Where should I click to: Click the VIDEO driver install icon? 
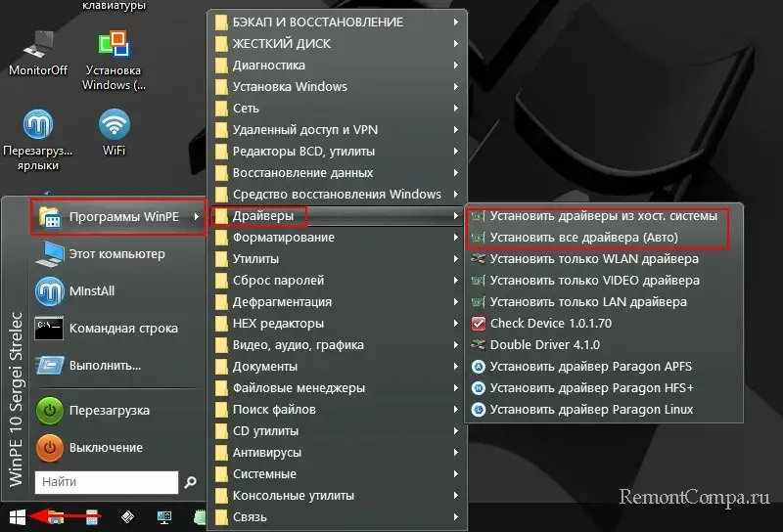pos(479,281)
